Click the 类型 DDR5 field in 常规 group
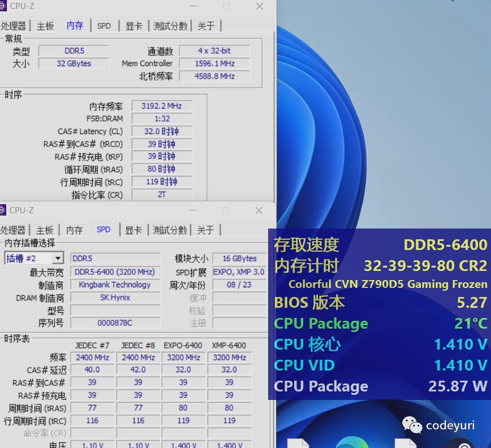491x448 pixels. [x=74, y=51]
